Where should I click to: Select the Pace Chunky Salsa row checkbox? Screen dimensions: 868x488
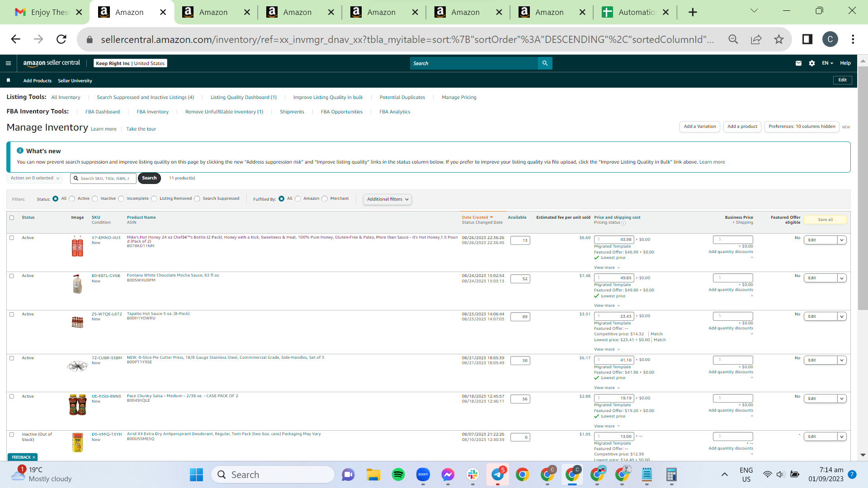point(12,396)
